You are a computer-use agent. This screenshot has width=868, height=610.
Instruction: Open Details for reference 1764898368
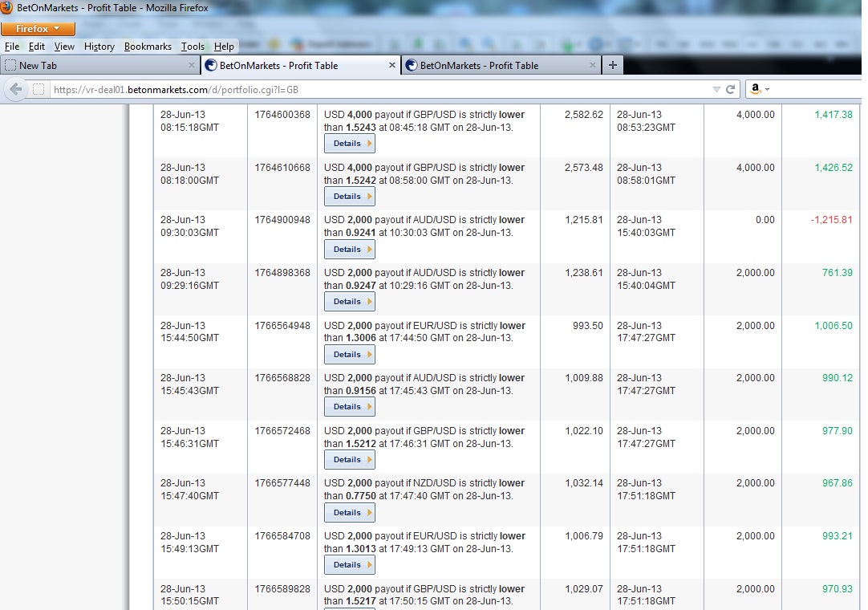349,302
